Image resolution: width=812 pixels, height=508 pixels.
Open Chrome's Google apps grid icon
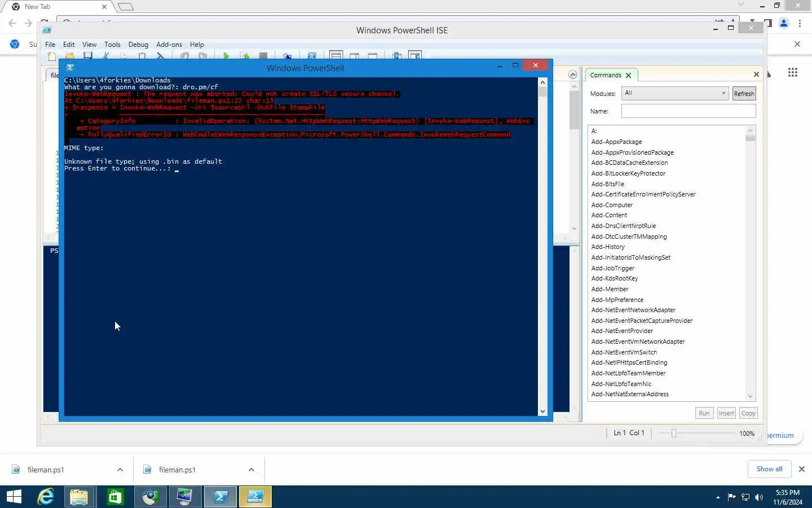click(793, 72)
